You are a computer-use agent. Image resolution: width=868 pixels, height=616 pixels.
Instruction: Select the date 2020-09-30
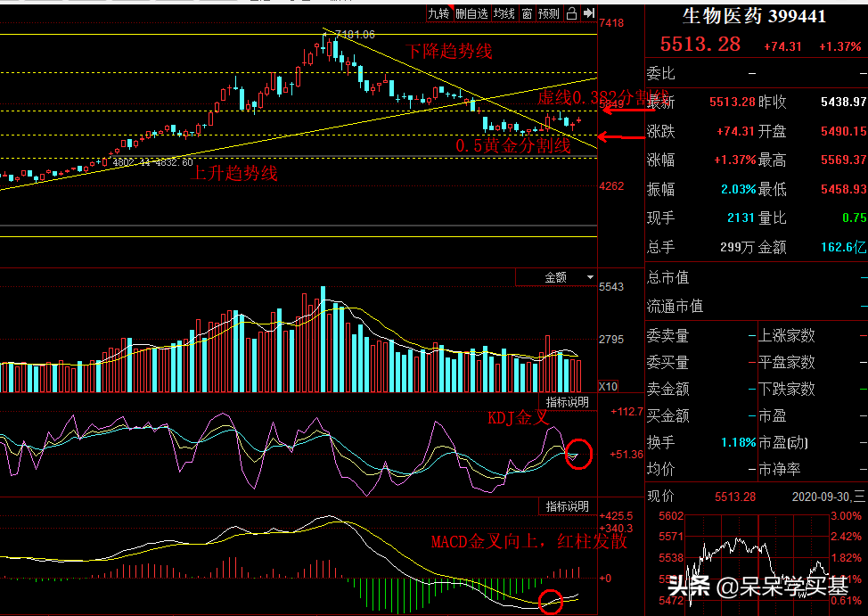pos(822,497)
